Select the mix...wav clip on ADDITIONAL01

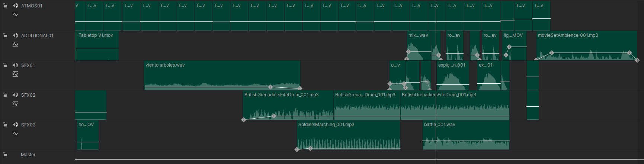pos(419,45)
